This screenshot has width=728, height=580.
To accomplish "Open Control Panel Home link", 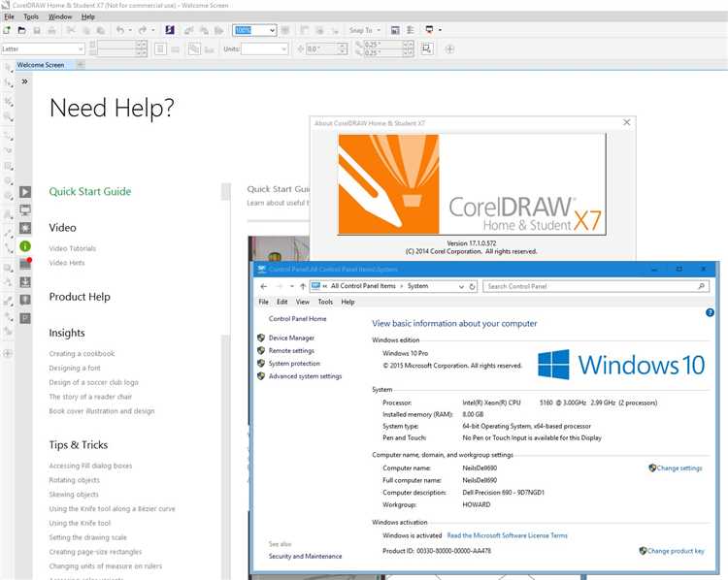I will click(x=297, y=319).
